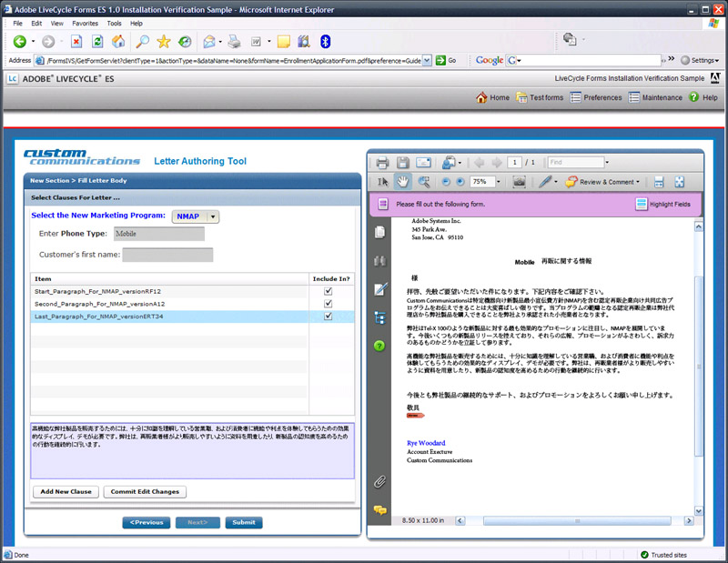Viewport: 728px width, 563px height.
Task: Open the 75% zoom level dropdown
Action: click(x=499, y=182)
